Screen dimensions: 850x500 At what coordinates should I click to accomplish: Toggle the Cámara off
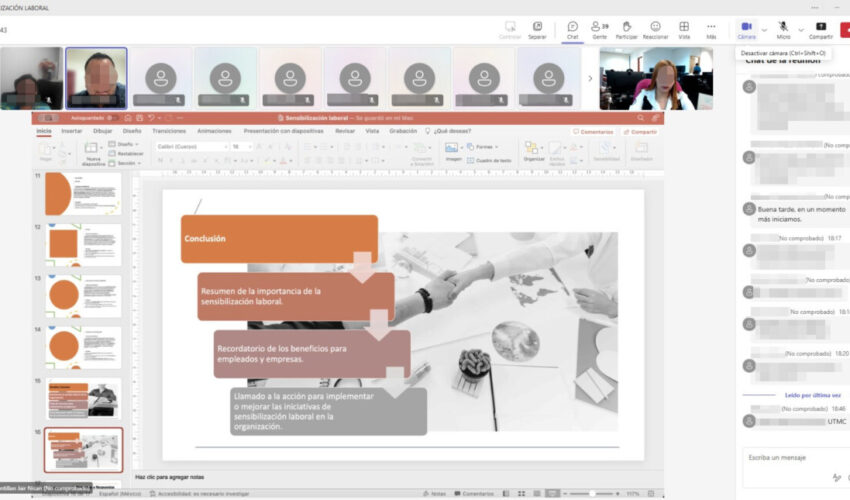pos(746,30)
